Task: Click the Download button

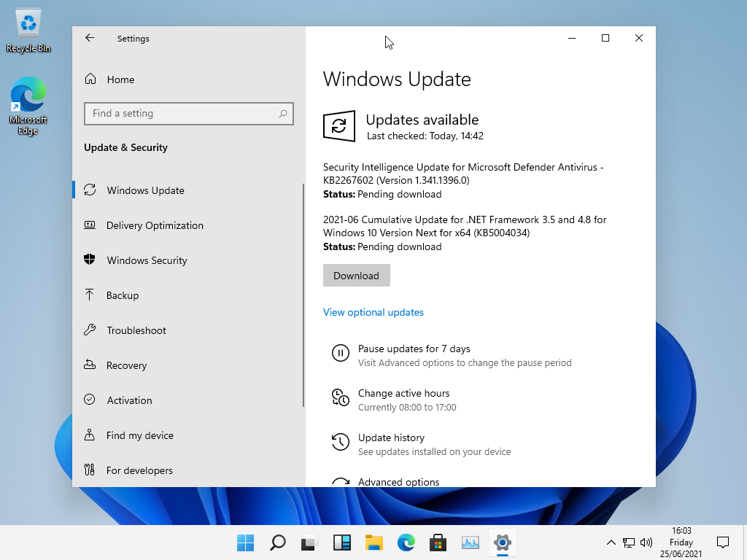Action: (356, 276)
